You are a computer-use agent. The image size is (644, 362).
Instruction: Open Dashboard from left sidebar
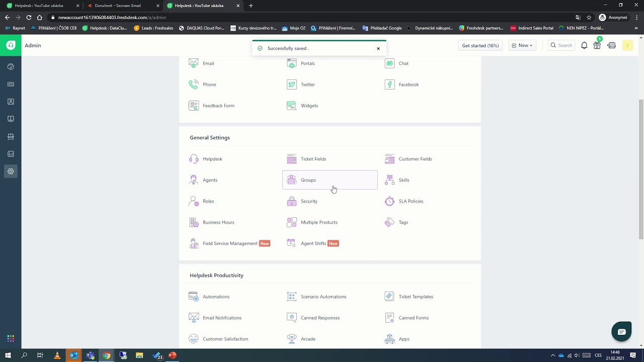pos(11,67)
